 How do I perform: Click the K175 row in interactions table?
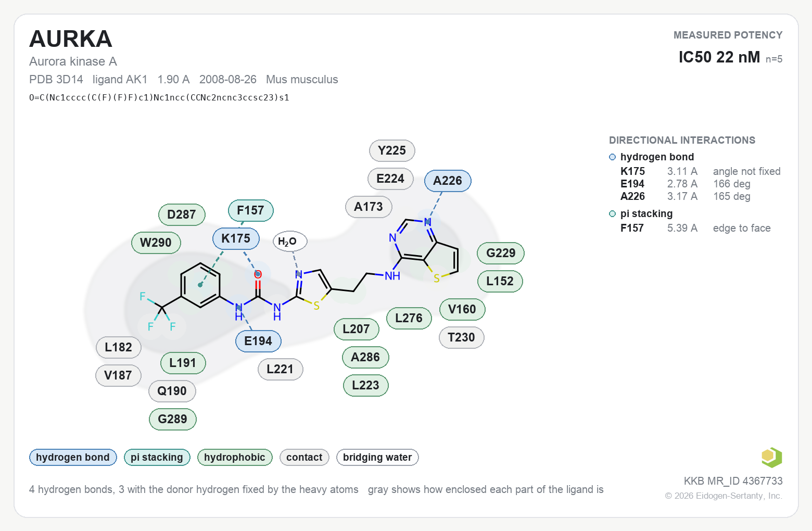point(700,171)
